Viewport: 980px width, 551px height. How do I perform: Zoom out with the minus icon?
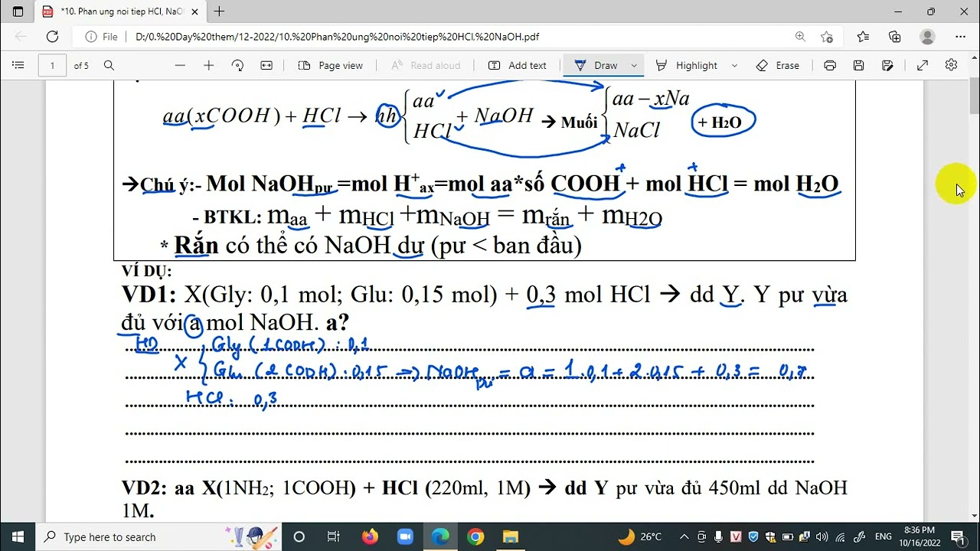180,66
